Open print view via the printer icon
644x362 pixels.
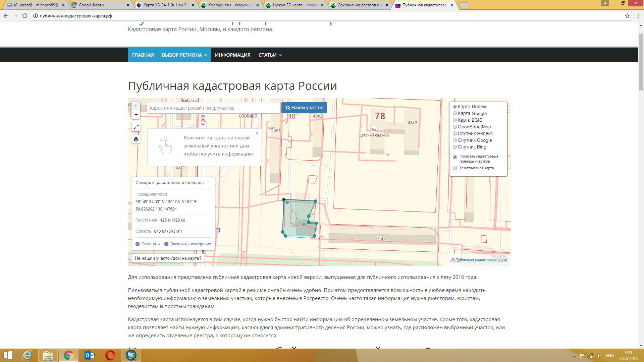(x=136, y=139)
